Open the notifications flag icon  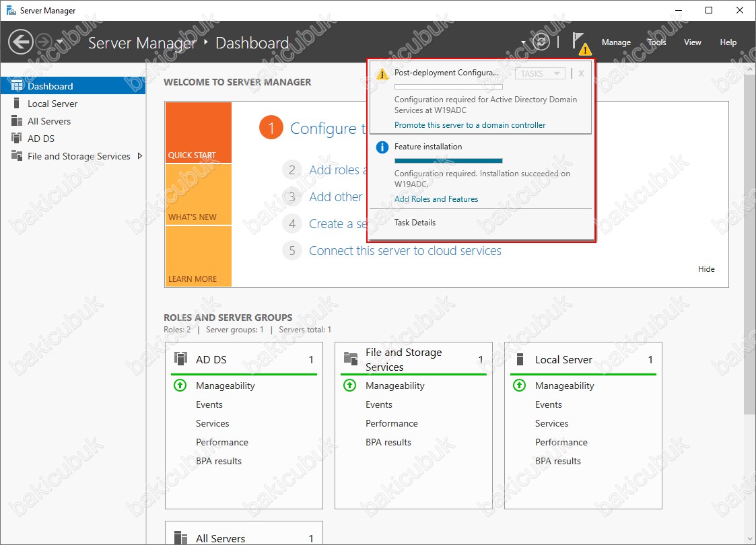pos(579,42)
